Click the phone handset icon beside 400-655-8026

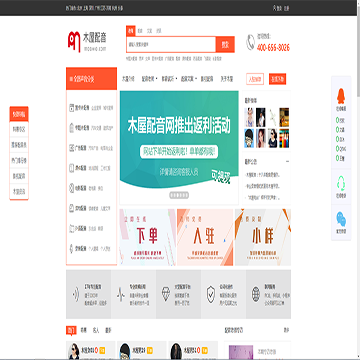coord(250,42)
